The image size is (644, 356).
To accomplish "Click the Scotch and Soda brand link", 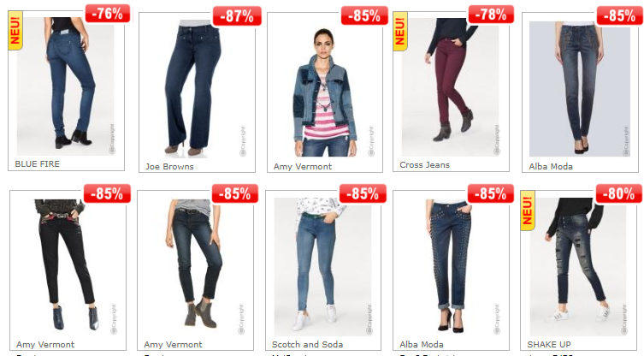I will (307, 345).
